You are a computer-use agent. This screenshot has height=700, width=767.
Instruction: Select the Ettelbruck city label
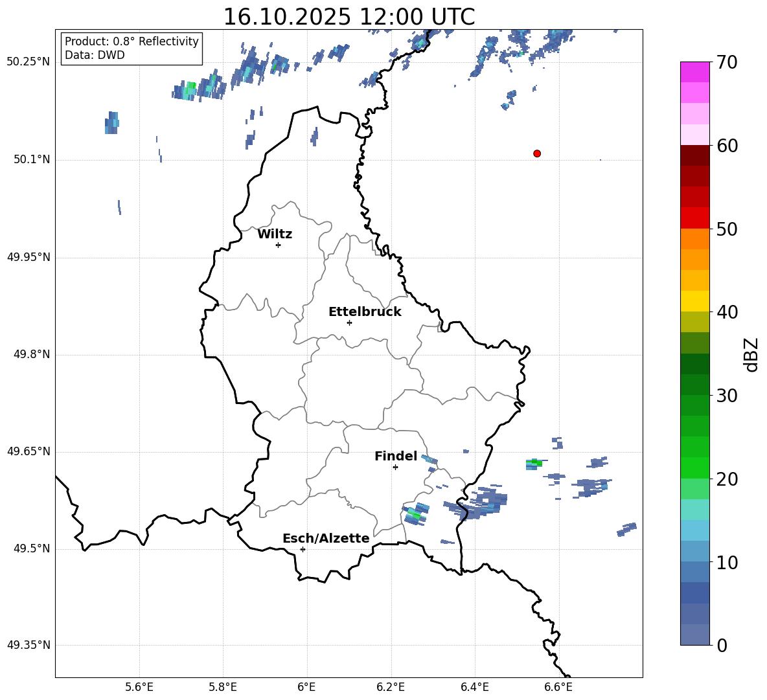click(365, 312)
